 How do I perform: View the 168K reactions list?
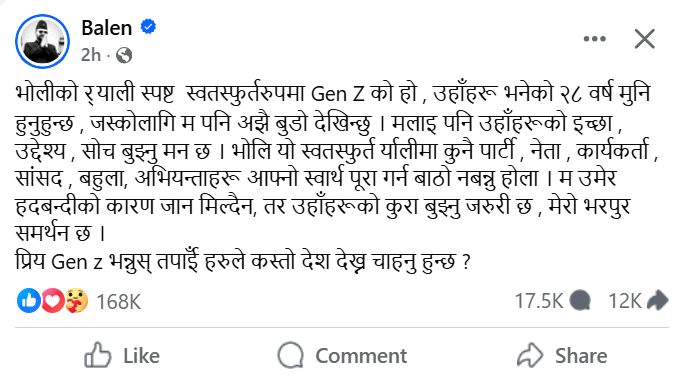[x=119, y=301]
